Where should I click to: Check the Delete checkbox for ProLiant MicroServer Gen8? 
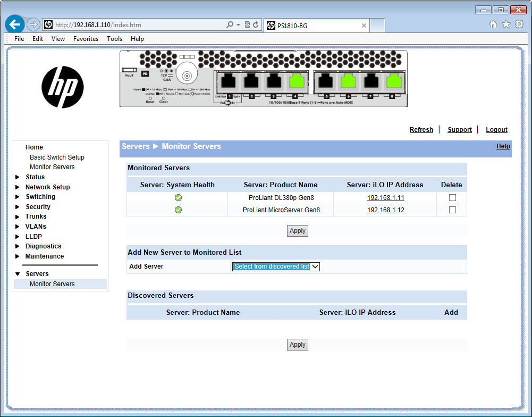click(452, 210)
